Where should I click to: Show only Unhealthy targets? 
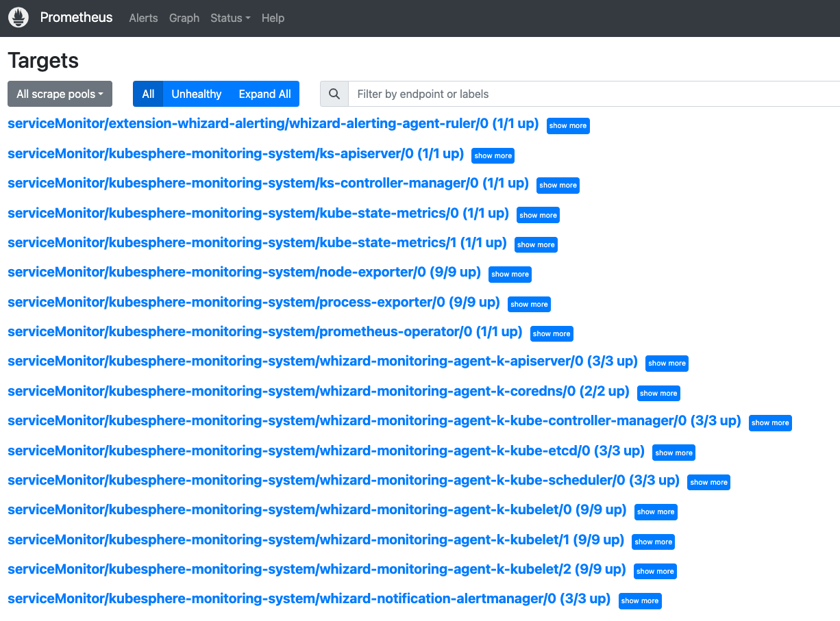[x=197, y=94]
